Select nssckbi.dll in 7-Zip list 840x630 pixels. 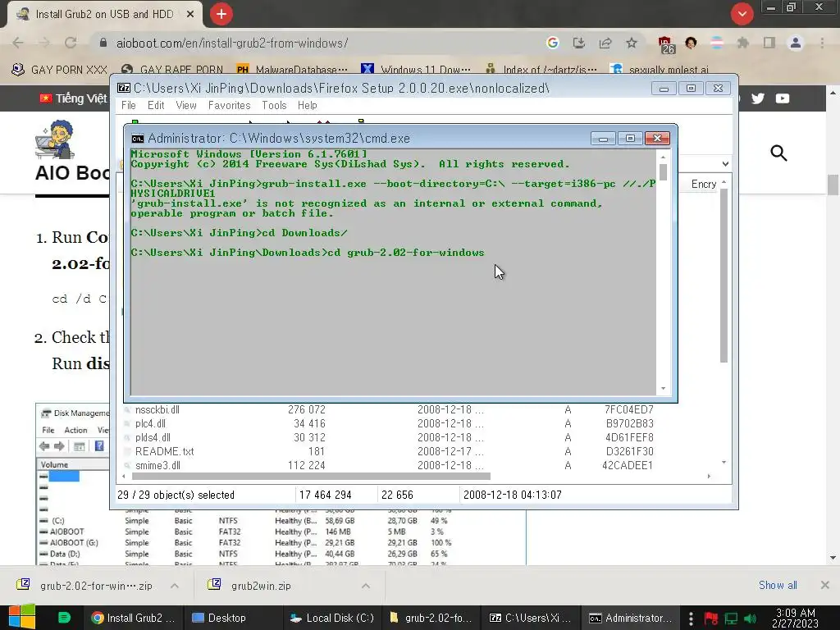tap(157, 410)
